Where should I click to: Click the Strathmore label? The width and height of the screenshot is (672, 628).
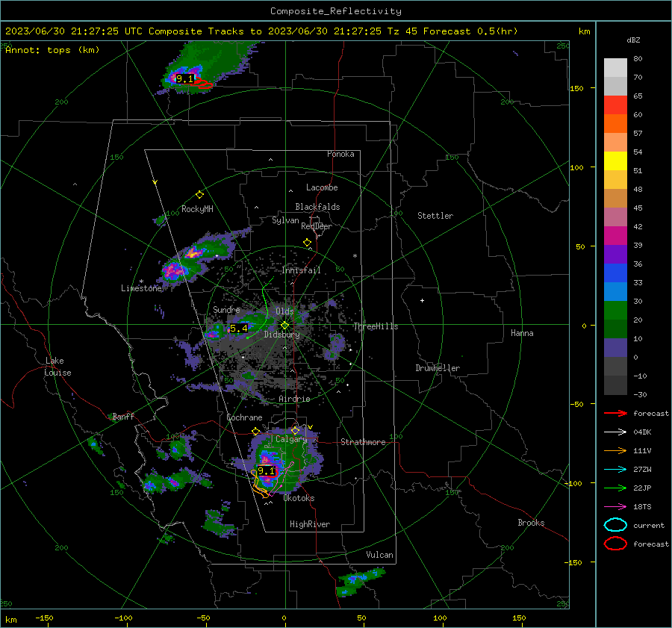tap(363, 442)
